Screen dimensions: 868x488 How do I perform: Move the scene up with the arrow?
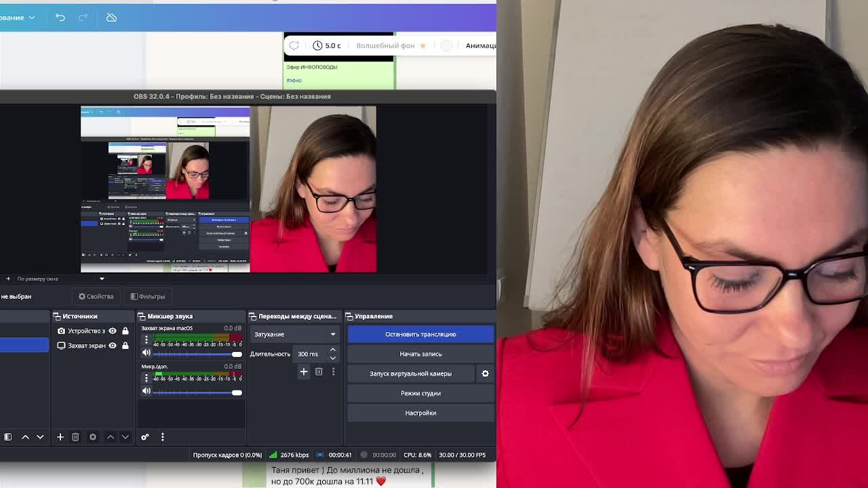[x=25, y=437]
